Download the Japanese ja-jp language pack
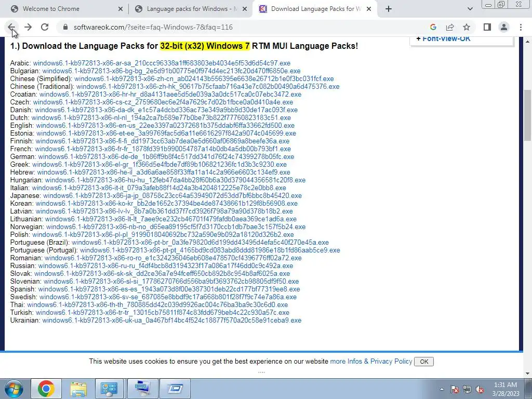532x399 pixels. [x=172, y=196]
